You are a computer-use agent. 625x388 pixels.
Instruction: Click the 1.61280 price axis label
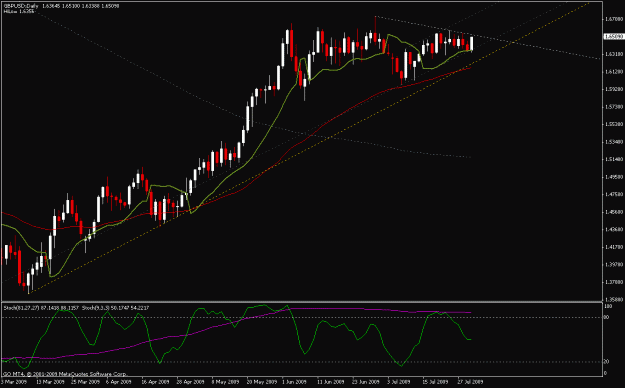pos(614,71)
